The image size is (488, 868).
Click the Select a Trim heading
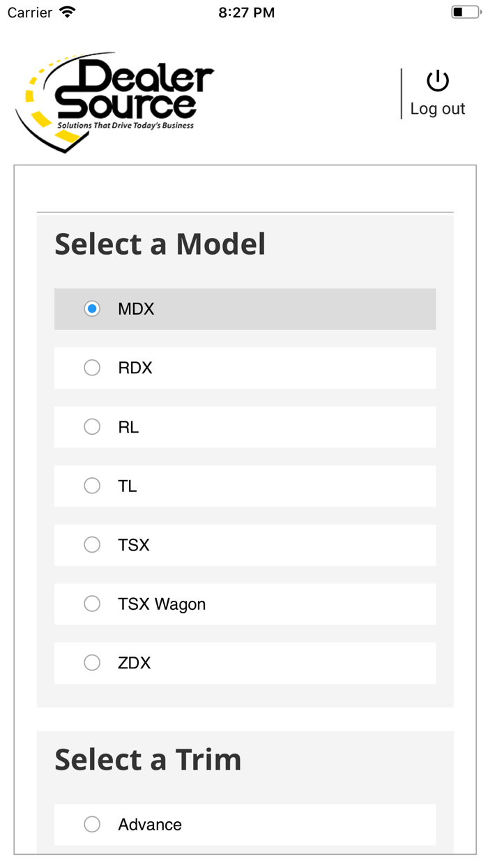coord(148,759)
